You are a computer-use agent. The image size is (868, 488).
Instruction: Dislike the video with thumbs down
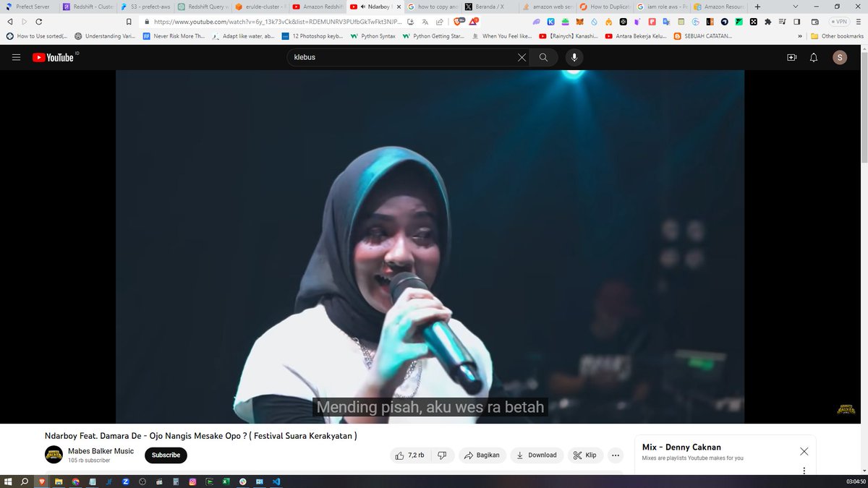coord(442,455)
